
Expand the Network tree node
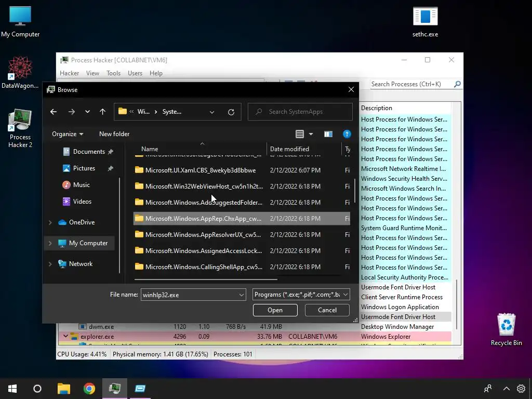coord(50,264)
